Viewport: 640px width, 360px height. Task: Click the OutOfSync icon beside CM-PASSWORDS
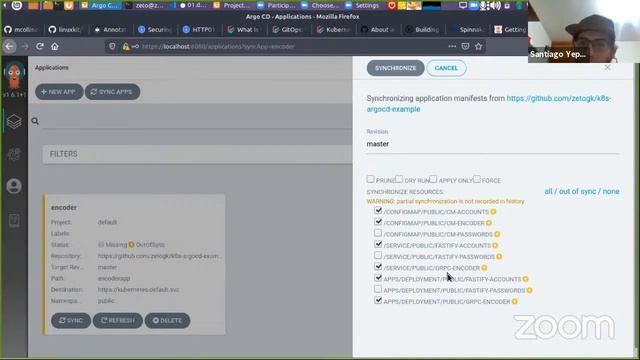pos(497,234)
